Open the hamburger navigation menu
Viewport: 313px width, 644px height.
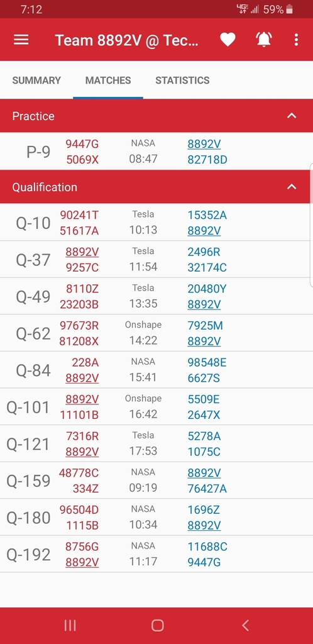21,40
